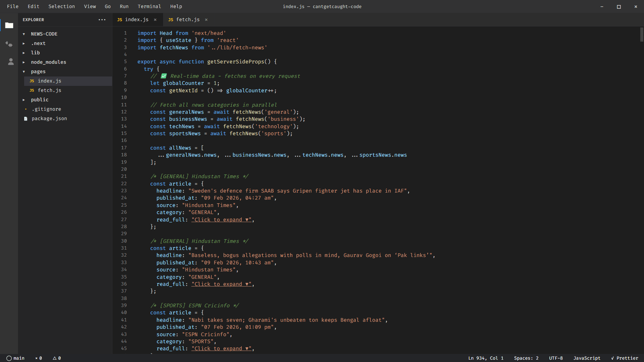Open the Extensions view icon
The image size is (644, 362).
click(9, 44)
